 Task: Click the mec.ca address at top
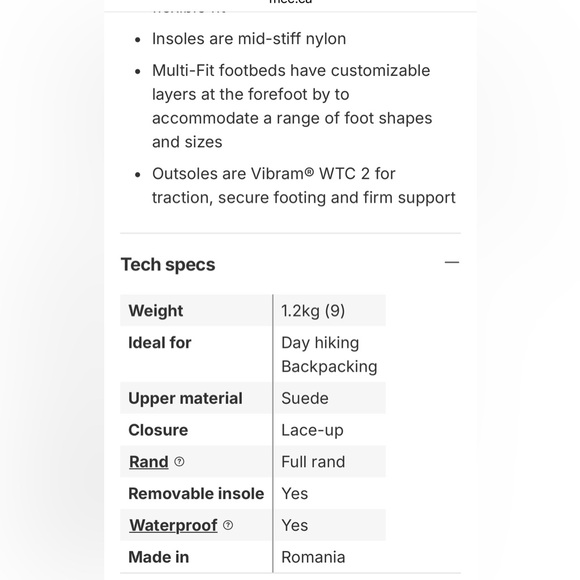pyautogui.click(x=290, y=2)
